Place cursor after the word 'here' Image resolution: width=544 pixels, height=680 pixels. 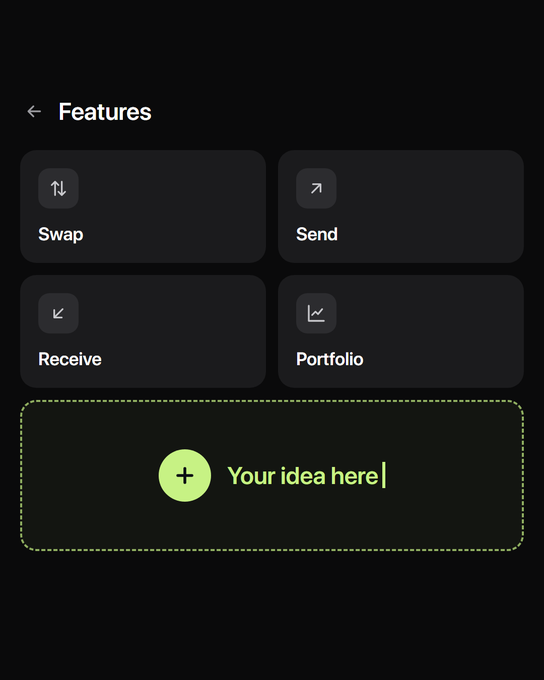(x=383, y=476)
